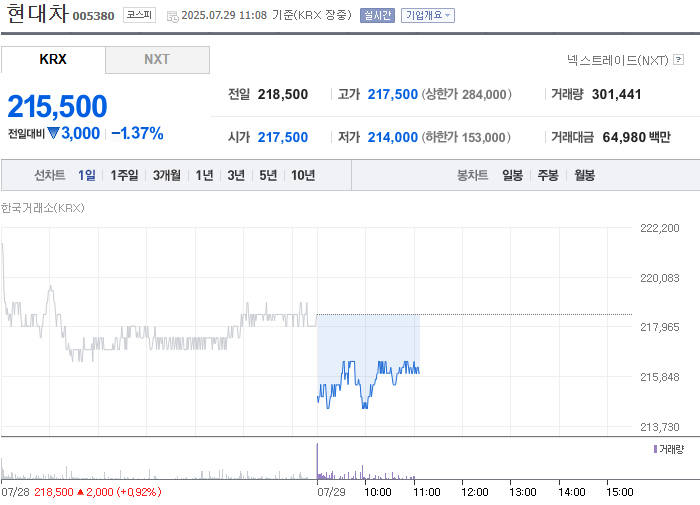The height and width of the screenshot is (505, 700).
Task: Click the purple 거래량 legend marker
Action: click(x=655, y=449)
